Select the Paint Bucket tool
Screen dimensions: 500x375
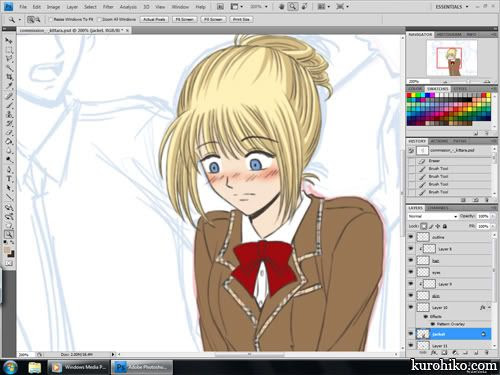click(x=9, y=142)
